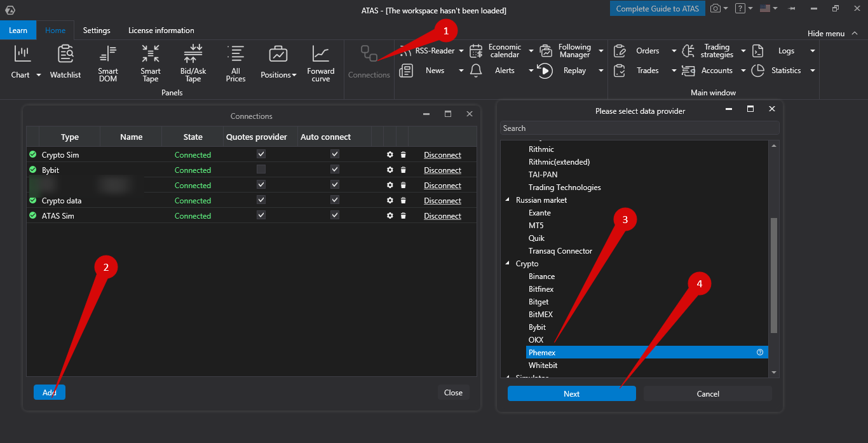The height and width of the screenshot is (443, 868).
Task: Select Rithmic(extended) provider
Action: pos(559,161)
